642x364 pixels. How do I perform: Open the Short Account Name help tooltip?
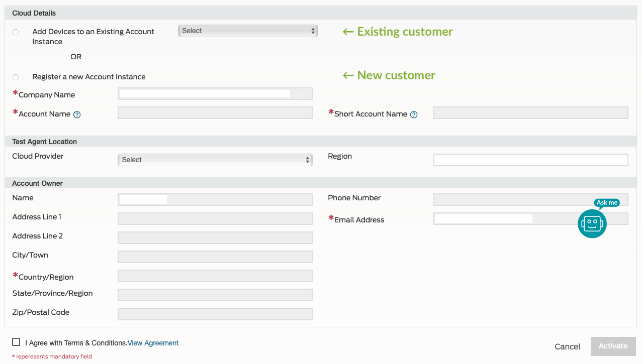414,114
